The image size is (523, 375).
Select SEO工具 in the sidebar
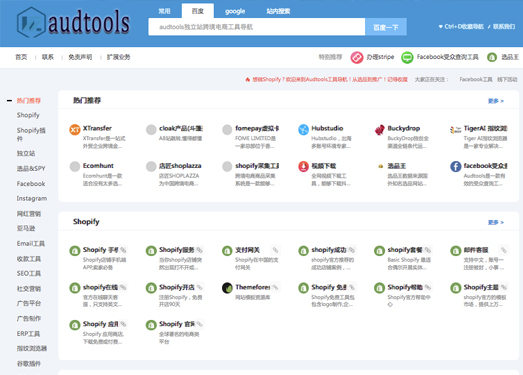[x=29, y=274]
